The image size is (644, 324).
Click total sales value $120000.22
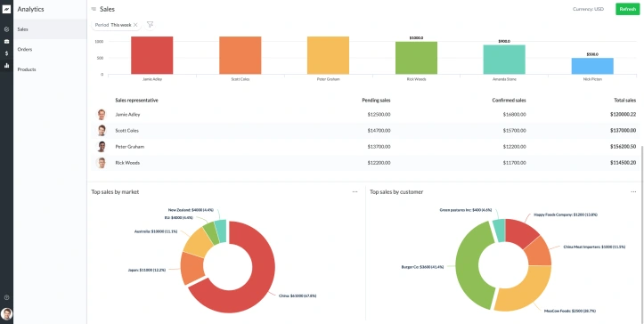pos(623,115)
